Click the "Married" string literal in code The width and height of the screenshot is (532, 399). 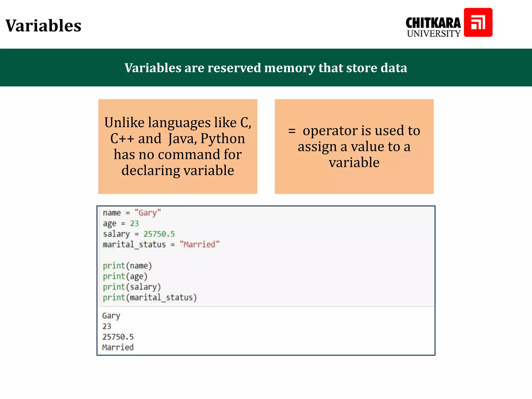[x=199, y=244]
